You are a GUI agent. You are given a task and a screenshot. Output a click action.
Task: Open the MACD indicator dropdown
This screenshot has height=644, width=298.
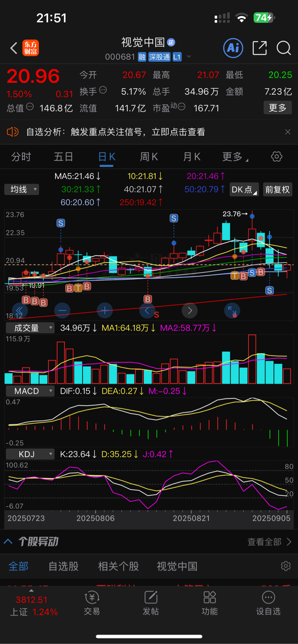tap(30, 391)
